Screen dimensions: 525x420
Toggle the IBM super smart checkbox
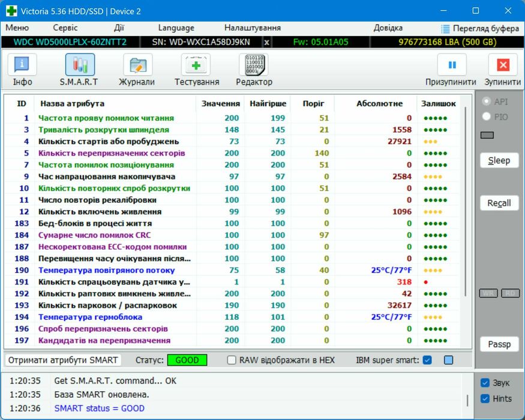coord(427,360)
